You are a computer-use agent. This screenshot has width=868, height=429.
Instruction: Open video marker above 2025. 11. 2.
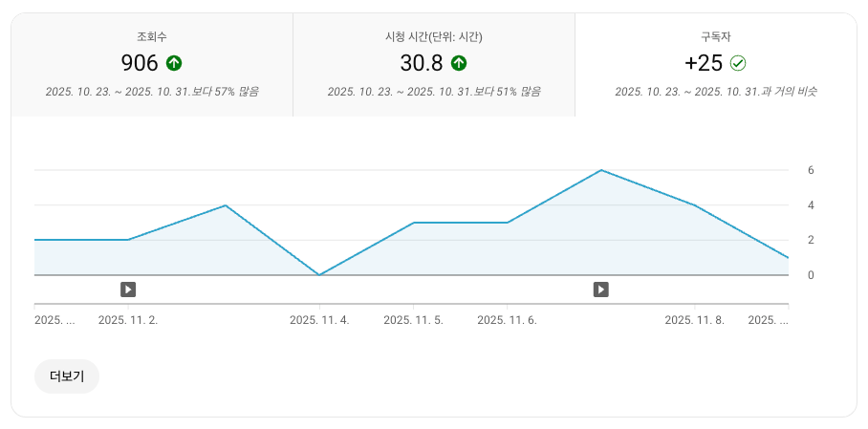point(128,289)
